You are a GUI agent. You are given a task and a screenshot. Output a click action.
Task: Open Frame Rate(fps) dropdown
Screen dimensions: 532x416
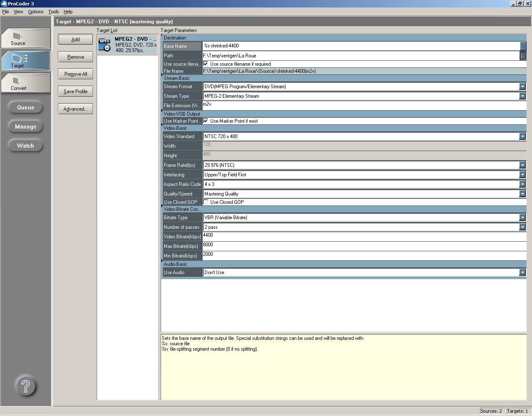coord(522,165)
